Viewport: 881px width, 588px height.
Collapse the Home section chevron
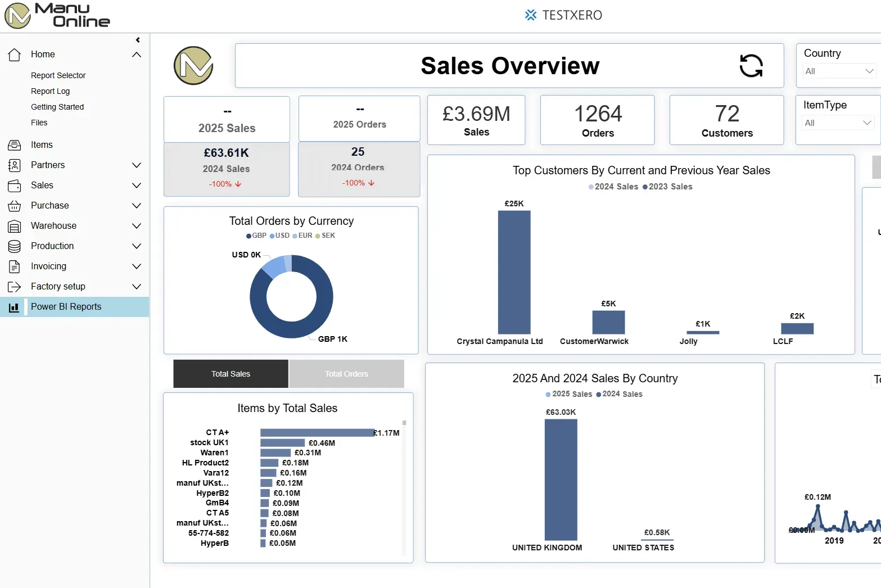137,54
